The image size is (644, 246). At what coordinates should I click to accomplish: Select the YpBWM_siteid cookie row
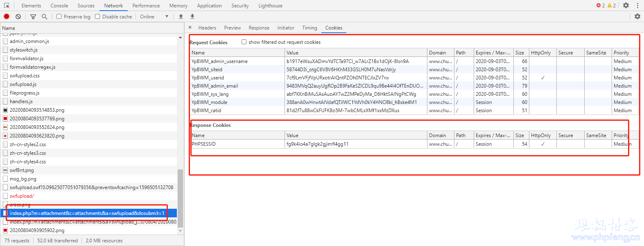pyautogui.click(x=414, y=70)
